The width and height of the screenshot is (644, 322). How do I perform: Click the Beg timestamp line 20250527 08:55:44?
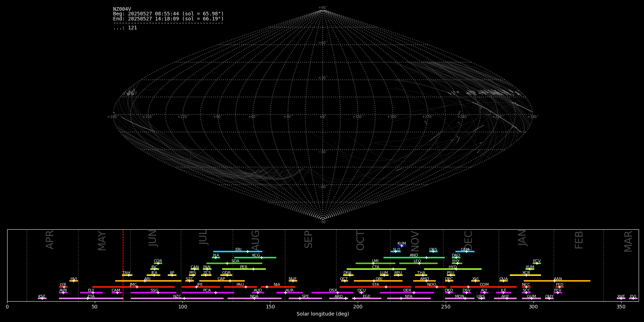point(168,14)
